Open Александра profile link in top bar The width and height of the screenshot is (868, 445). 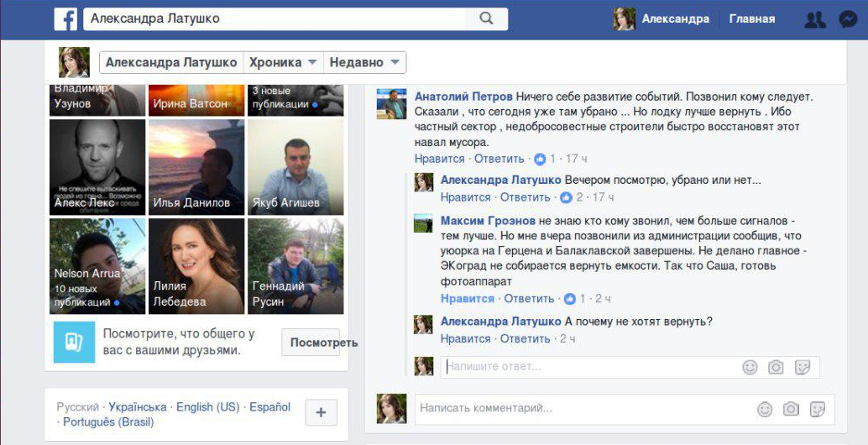coord(676,18)
